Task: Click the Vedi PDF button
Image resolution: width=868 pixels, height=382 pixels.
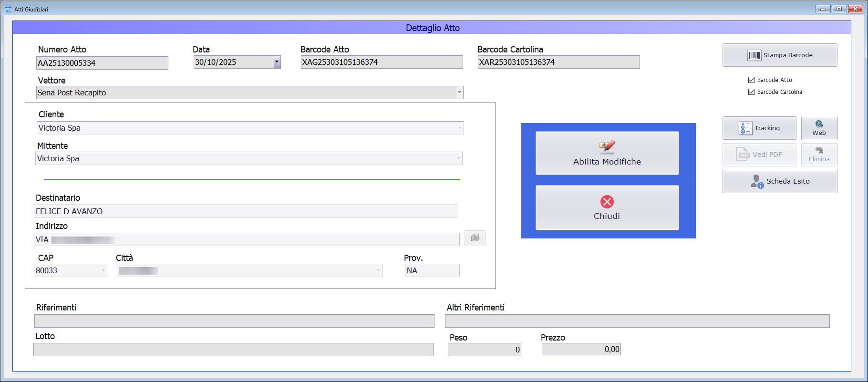Action: (759, 155)
